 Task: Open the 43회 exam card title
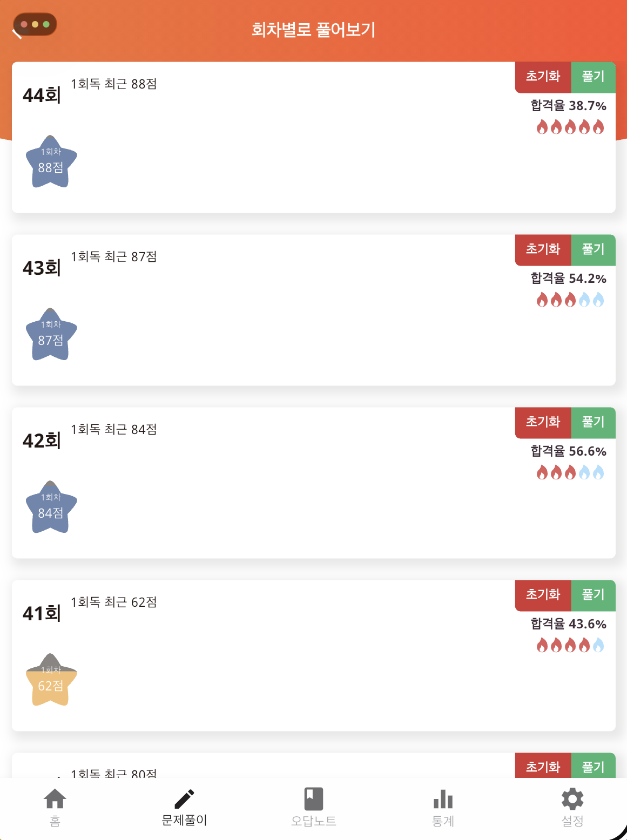(42, 268)
